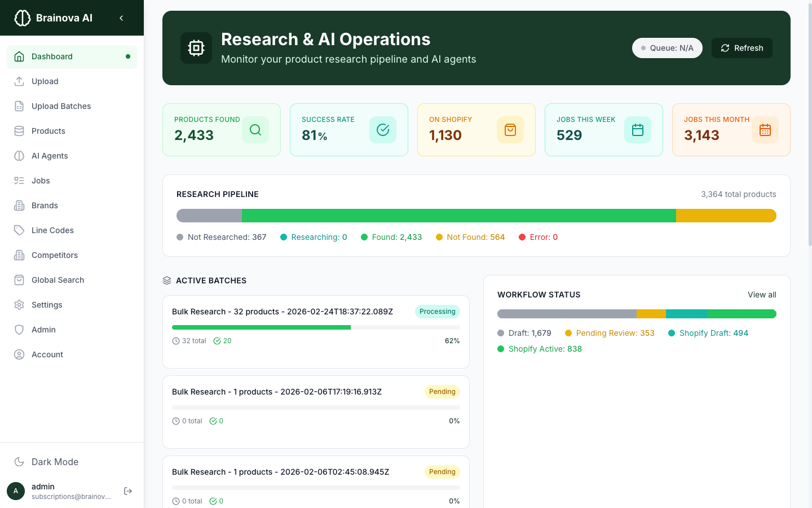Open Upload Batches using its stack icon
812x508 pixels.
click(x=19, y=106)
